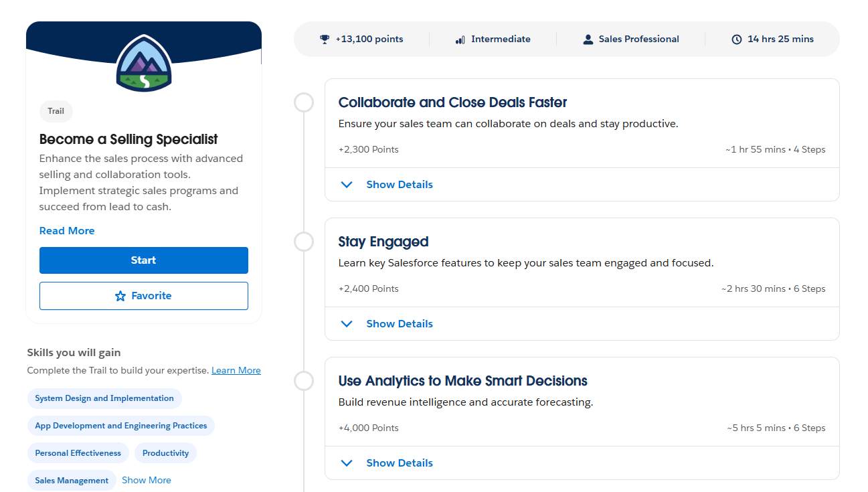Click the +4,000 Points text
The image size is (868, 492).
coord(369,428)
